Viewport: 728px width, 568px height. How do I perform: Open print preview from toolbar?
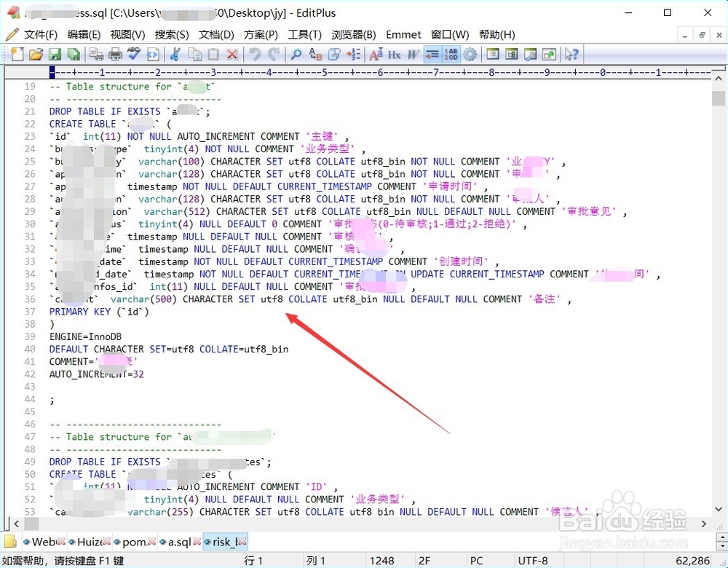96,55
